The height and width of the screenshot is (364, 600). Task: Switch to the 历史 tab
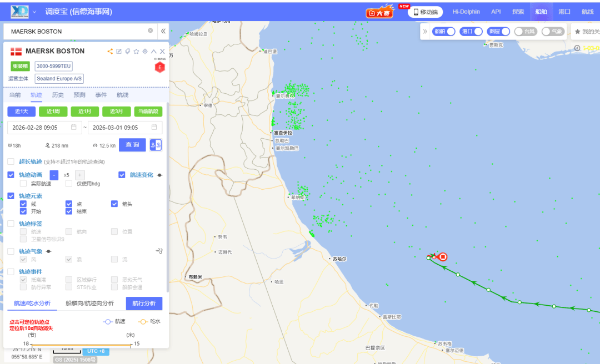(x=58, y=95)
